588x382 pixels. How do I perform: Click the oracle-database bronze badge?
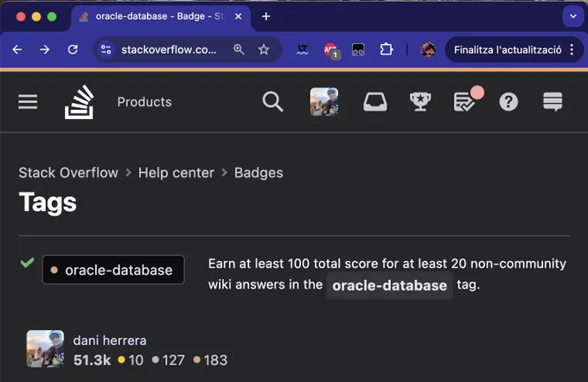click(113, 270)
